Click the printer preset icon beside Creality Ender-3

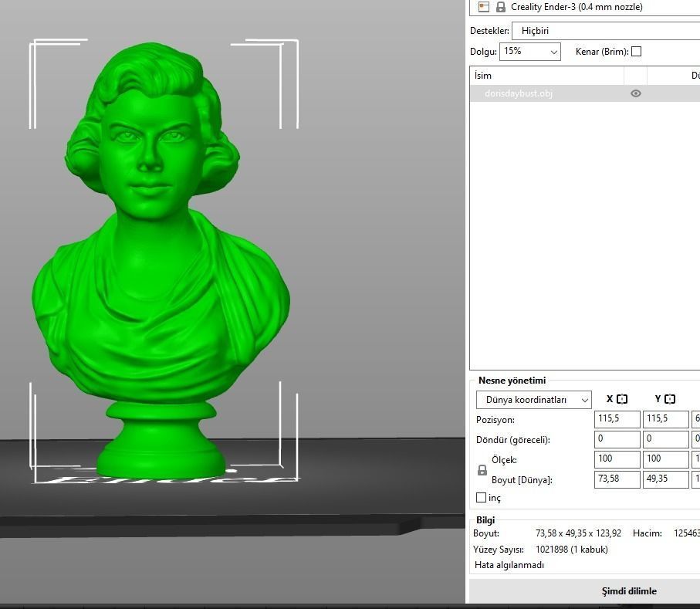pos(483,7)
